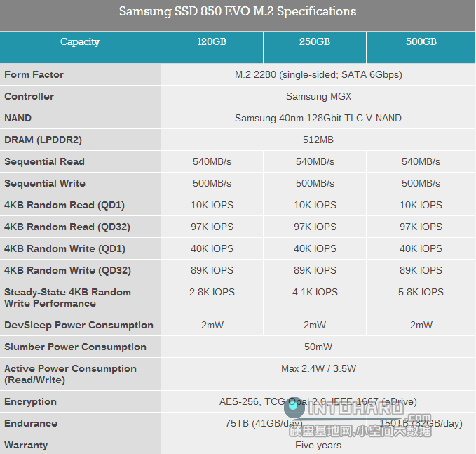This screenshot has width=476, height=454.
Task: Click '40K IOPS' in the 120GB column
Action: click(x=212, y=248)
